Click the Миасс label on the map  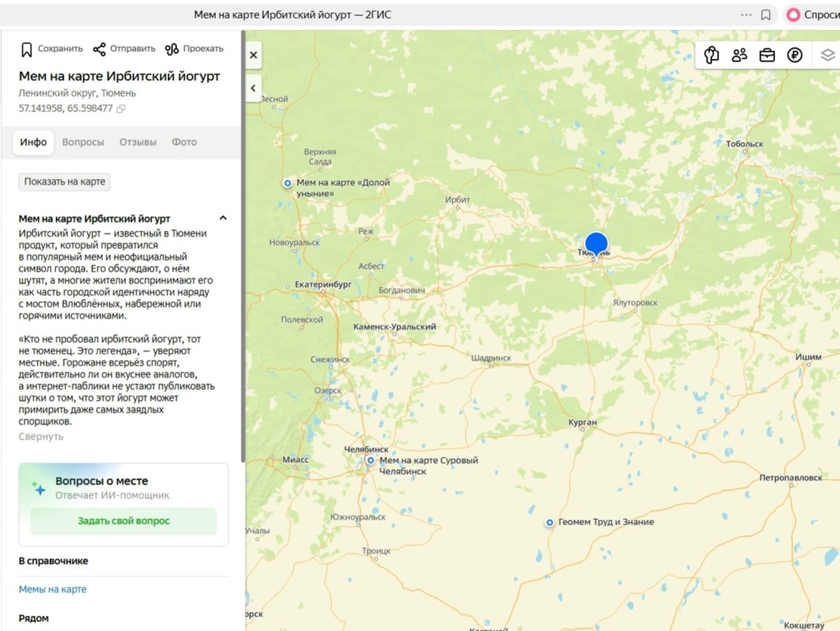(295, 460)
